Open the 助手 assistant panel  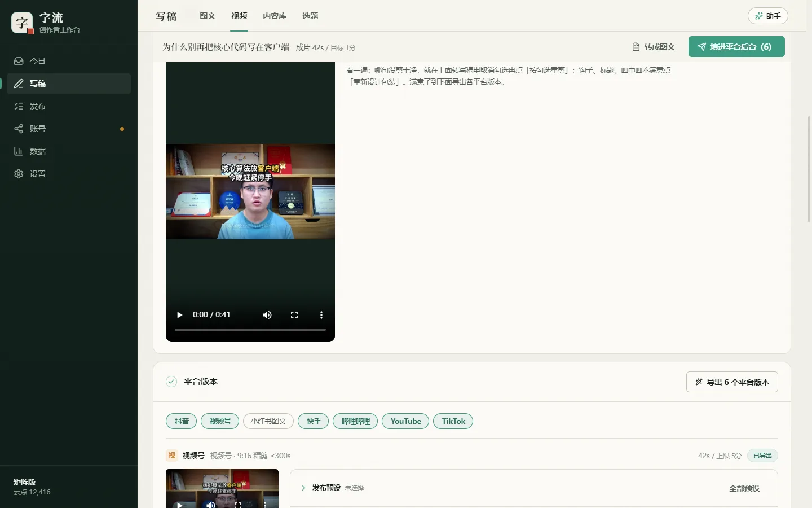click(767, 16)
